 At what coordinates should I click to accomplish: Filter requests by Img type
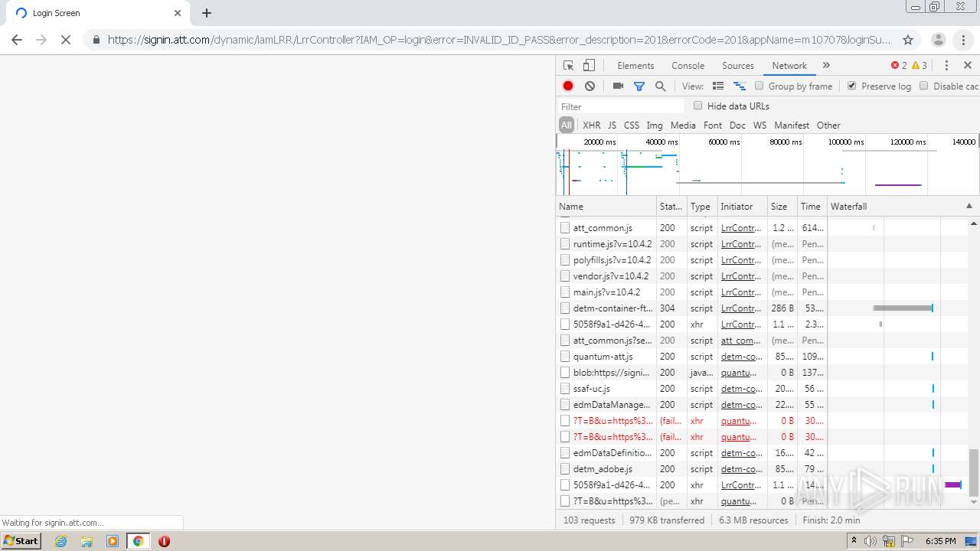pyautogui.click(x=655, y=125)
